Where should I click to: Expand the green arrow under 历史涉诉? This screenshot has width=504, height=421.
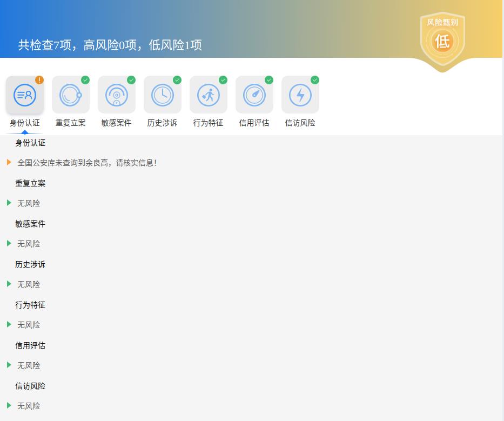click(x=9, y=284)
